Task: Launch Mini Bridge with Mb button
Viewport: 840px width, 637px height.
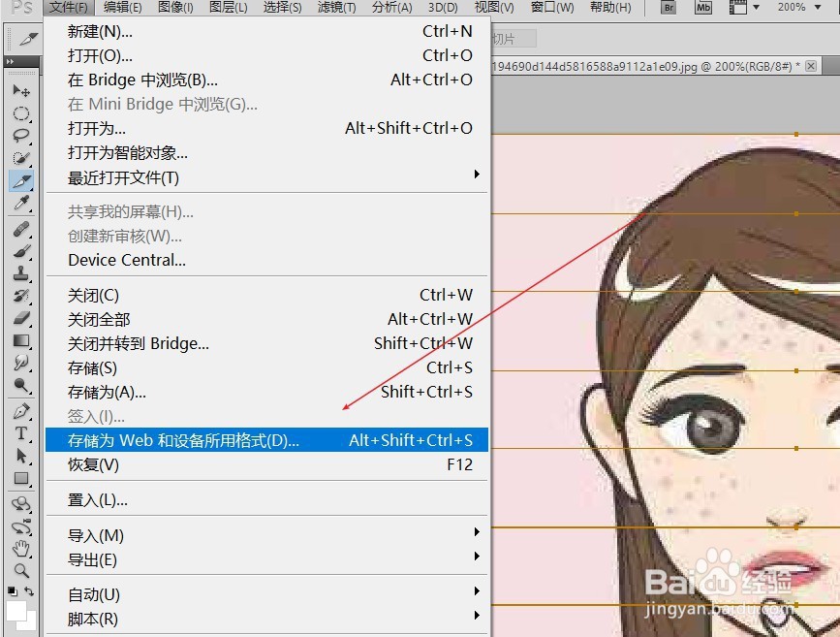Action: [702, 8]
